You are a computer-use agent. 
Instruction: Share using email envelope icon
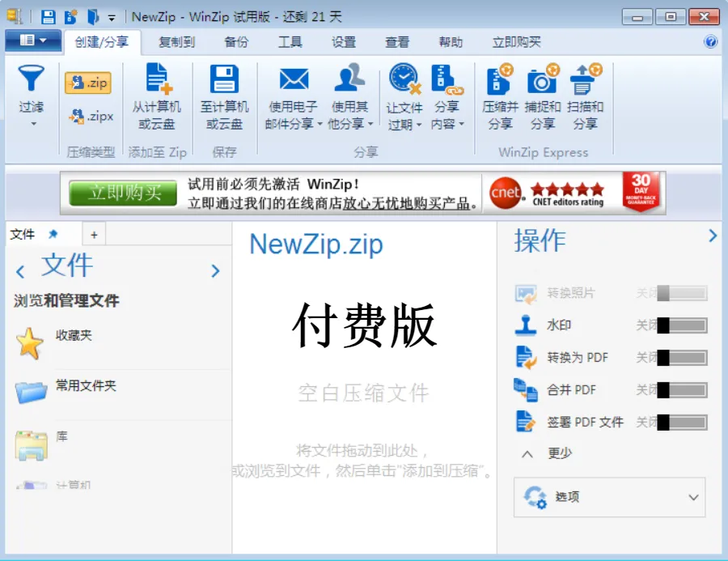point(294,79)
